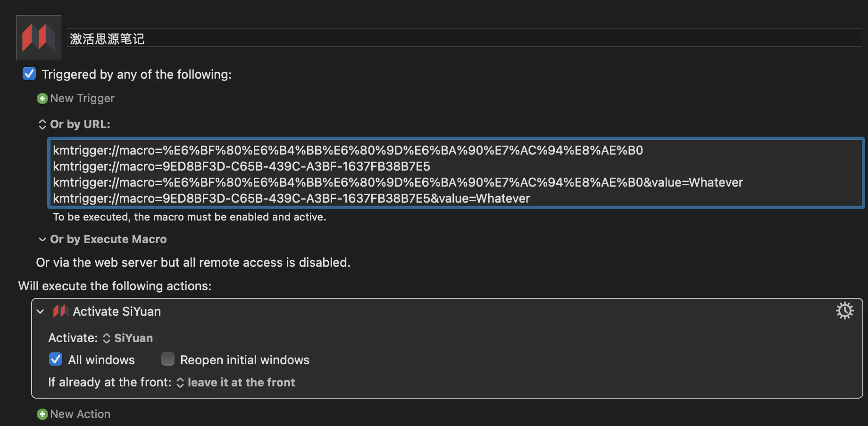This screenshot has height=426, width=868.
Task: Open the Activate SiYuan application dropdown
Action: [128, 338]
